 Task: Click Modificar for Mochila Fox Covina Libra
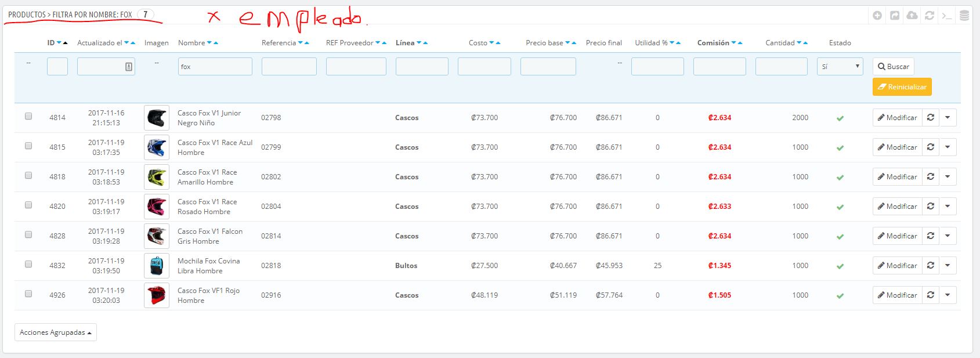(x=897, y=265)
